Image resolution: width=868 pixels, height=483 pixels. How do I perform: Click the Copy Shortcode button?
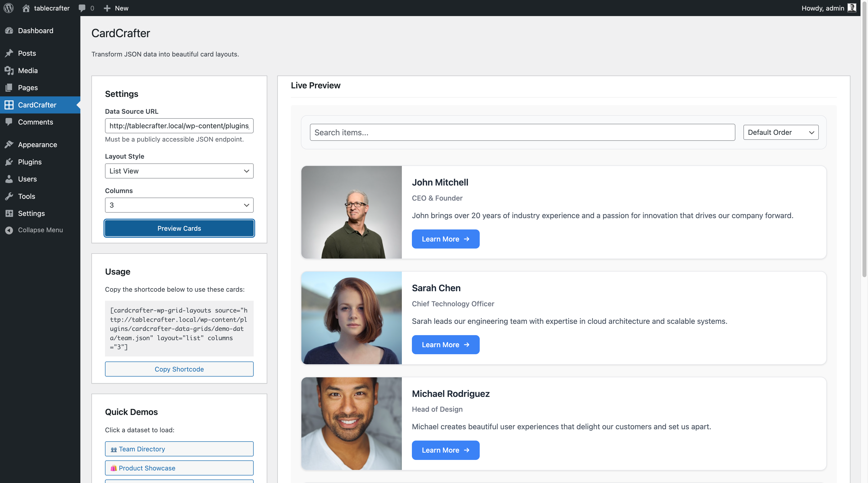click(179, 369)
